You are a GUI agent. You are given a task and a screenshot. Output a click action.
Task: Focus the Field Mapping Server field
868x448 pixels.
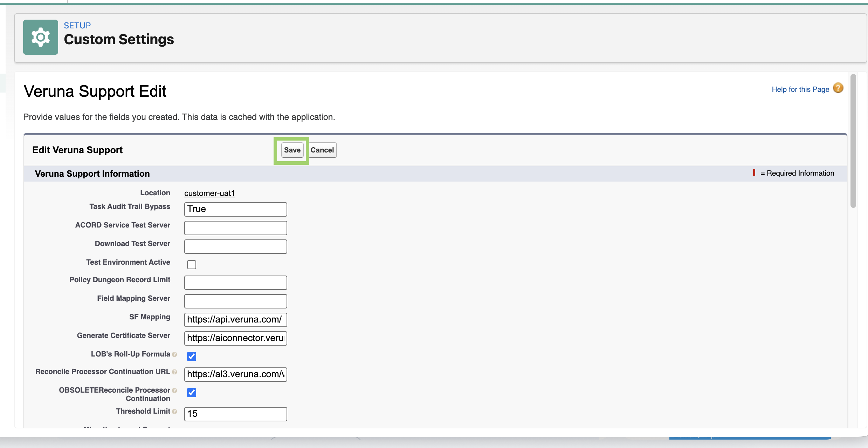point(236,301)
